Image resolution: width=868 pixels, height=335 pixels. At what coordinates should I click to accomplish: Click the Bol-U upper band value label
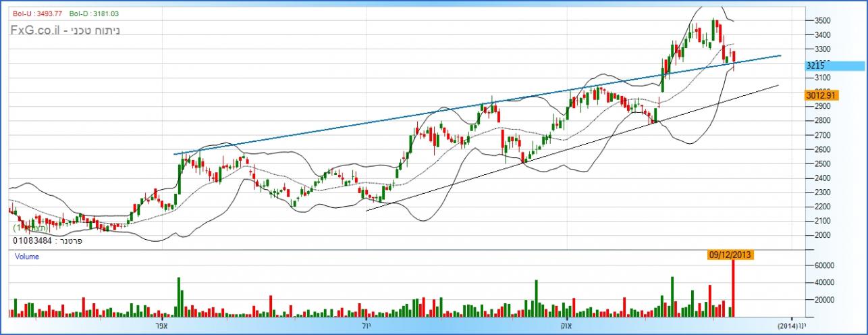tap(37, 13)
